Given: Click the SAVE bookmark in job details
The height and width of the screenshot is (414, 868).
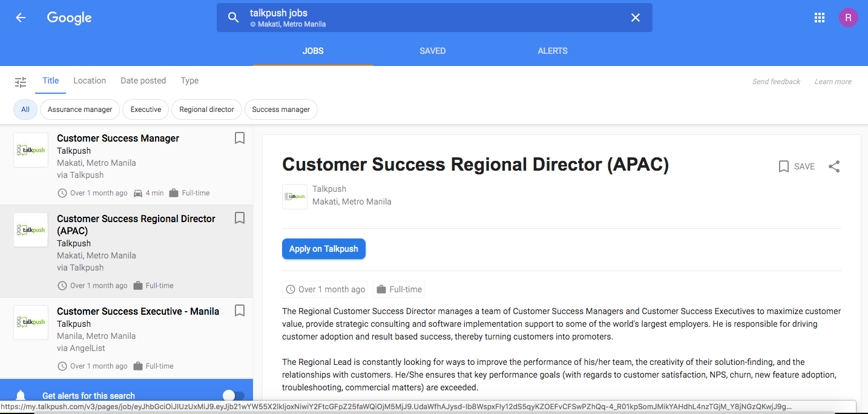Looking at the screenshot, I should point(797,166).
